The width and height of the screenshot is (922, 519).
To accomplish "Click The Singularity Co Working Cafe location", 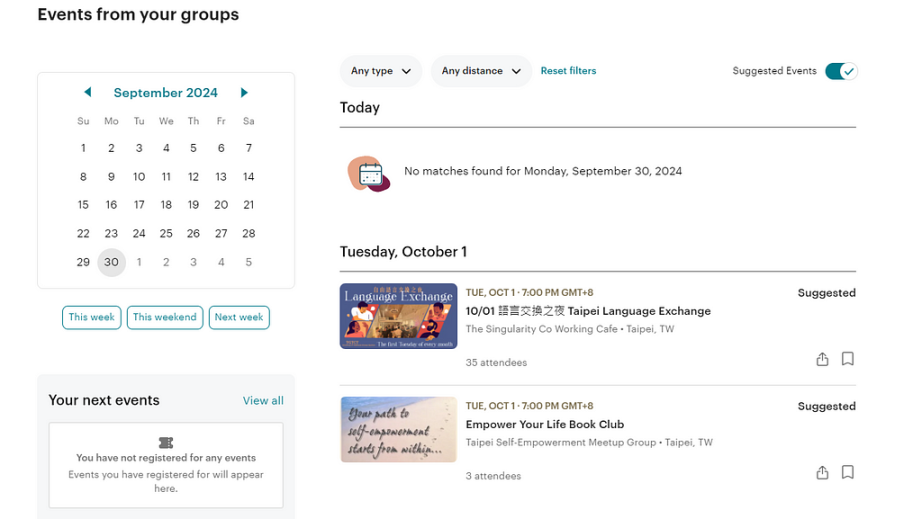I will (x=542, y=329).
